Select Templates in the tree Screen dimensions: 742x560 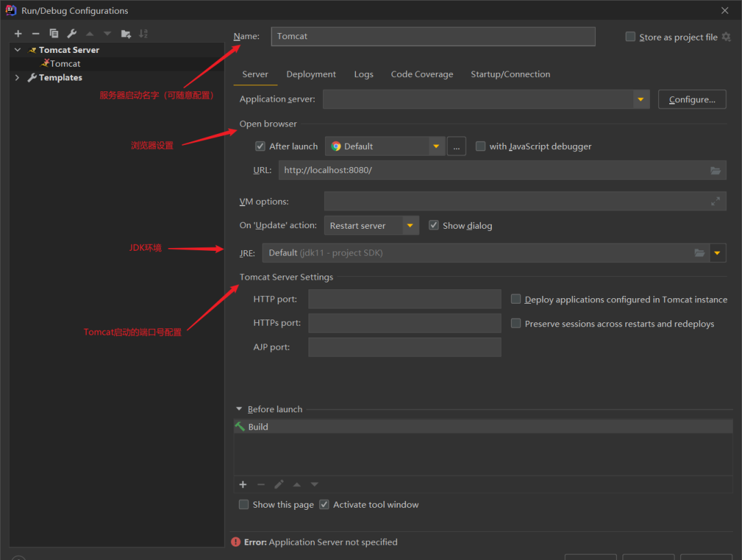tap(116, 78)
